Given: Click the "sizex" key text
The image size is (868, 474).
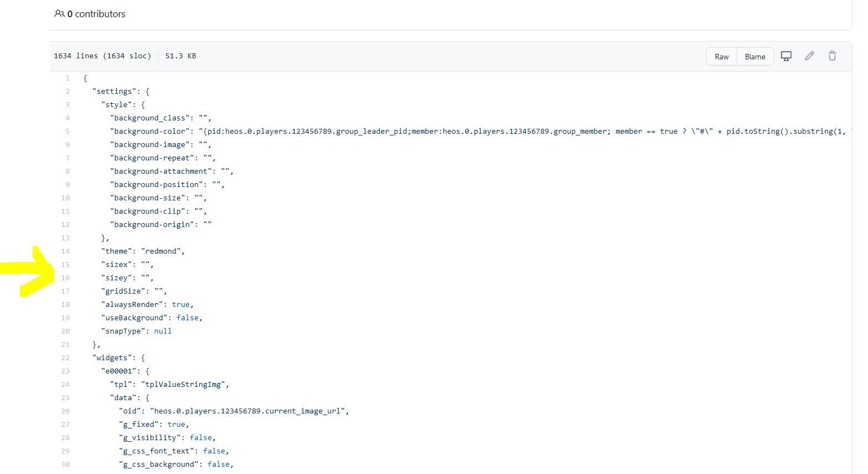Looking at the screenshot, I should tap(116, 265).
